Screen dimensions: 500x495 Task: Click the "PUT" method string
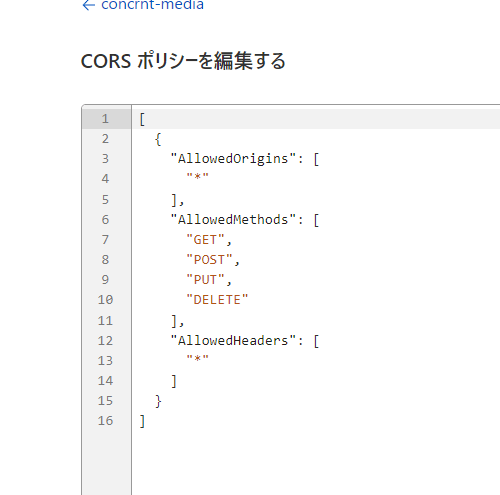tap(205, 280)
